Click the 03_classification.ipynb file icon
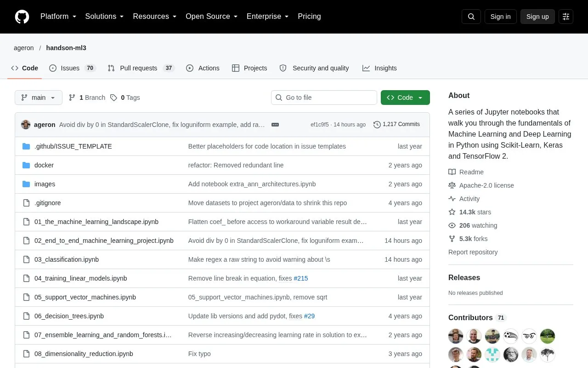This screenshot has height=368, width=588. pos(26,259)
